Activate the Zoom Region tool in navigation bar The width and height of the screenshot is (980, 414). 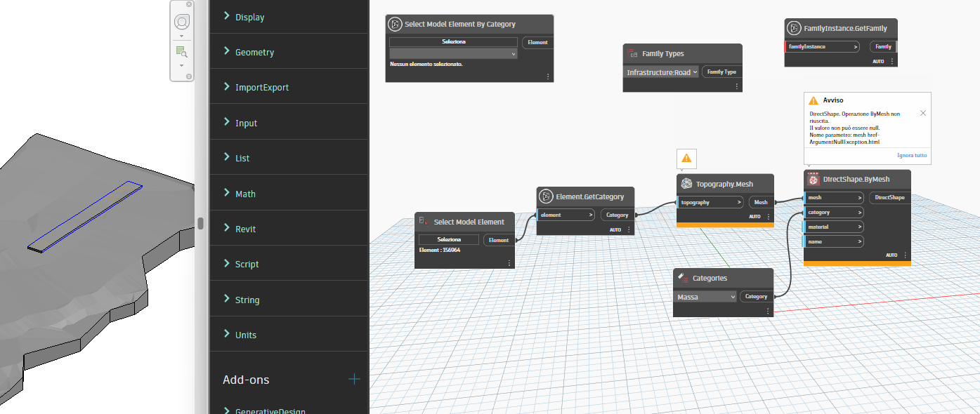(181, 52)
